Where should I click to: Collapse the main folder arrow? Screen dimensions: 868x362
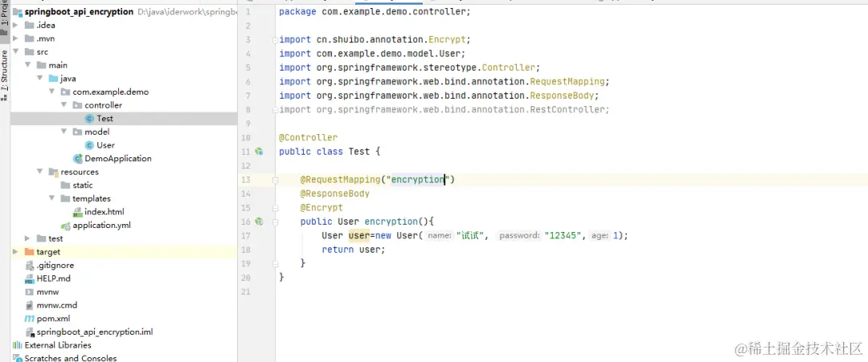(x=27, y=65)
